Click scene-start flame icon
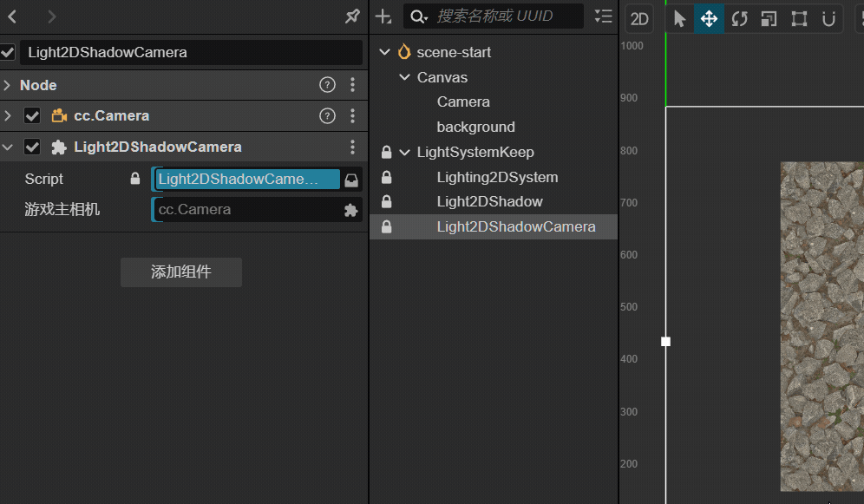864x504 pixels. (x=404, y=52)
